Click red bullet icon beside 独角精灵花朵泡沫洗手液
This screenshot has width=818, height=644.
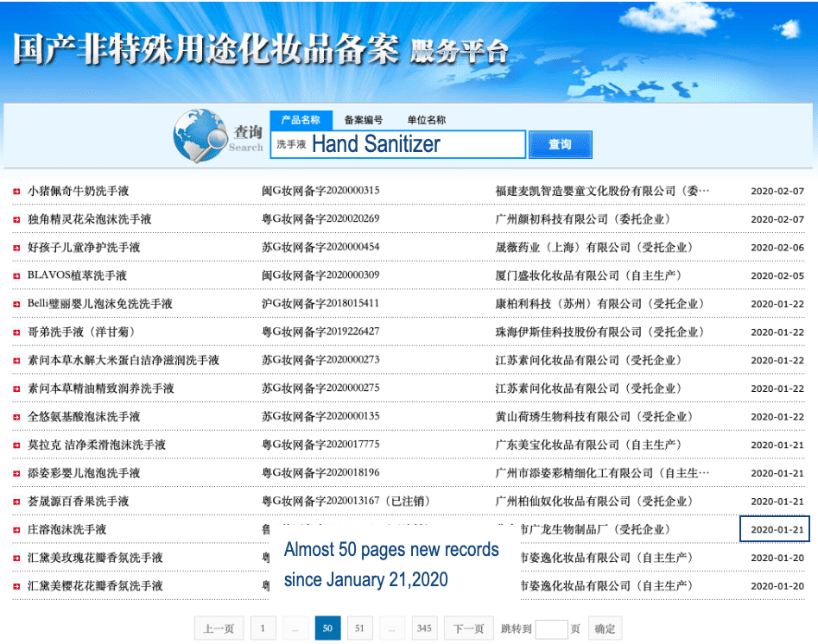[16, 219]
